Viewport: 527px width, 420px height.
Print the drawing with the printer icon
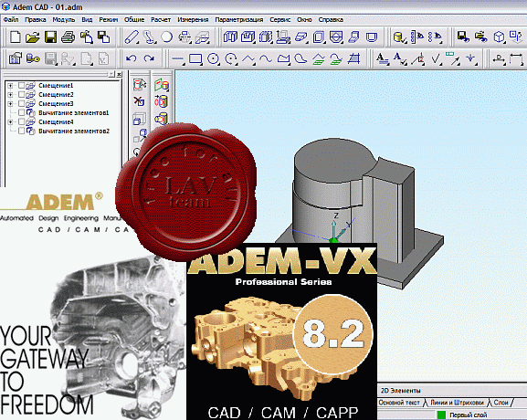69,37
